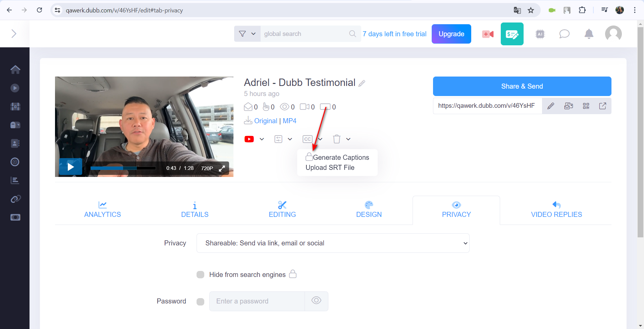The image size is (644, 329).
Task: Click the Enter a password field
Action: point(257,301)
